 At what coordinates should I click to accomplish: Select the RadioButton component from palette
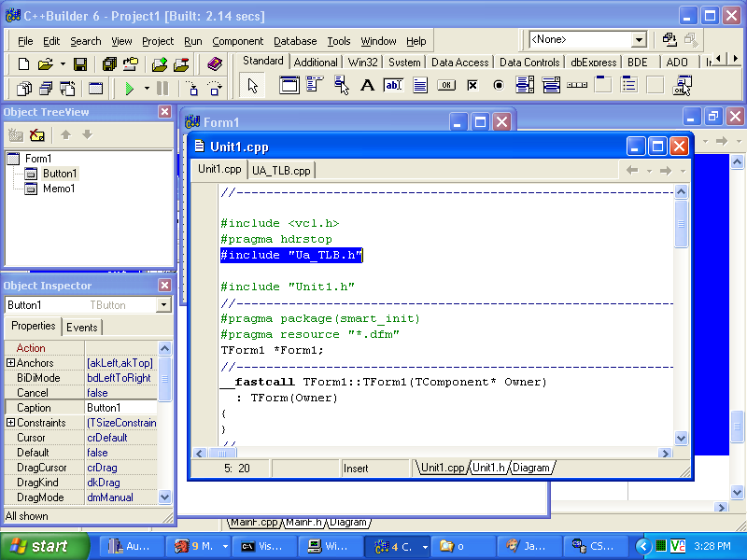(x=498, y=86)
